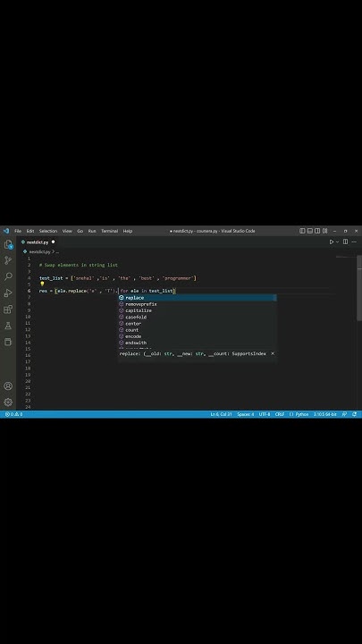Split the editor to the right

[346, 241]
